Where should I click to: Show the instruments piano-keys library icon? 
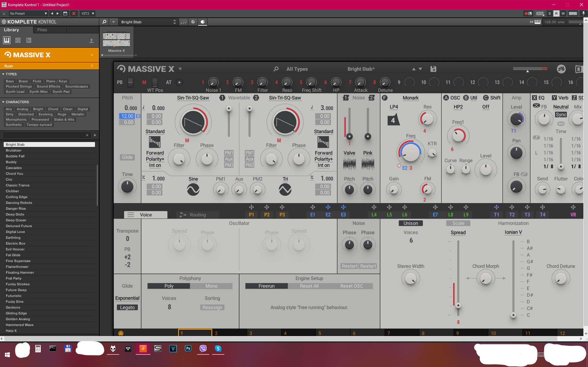(7, 40)
